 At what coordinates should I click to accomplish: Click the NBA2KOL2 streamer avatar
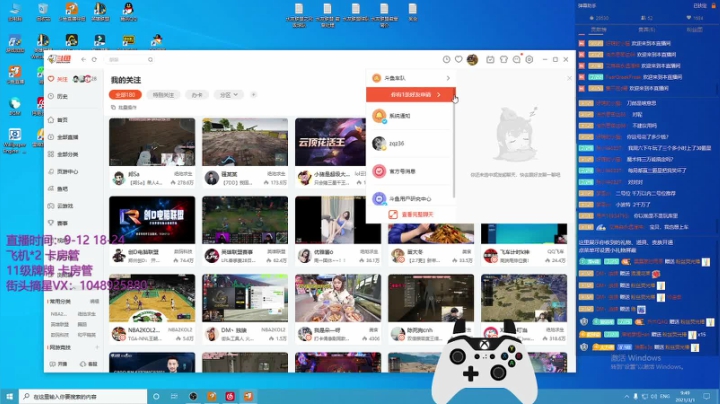[119, 334]
